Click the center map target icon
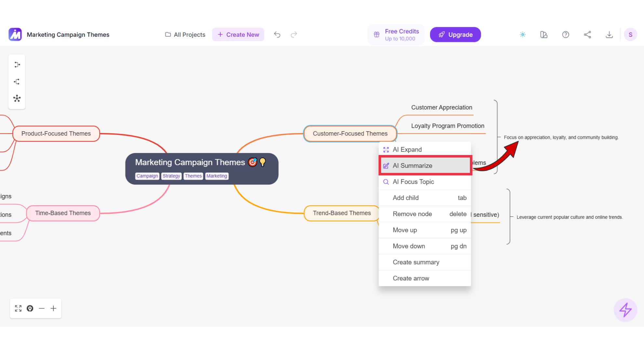644x351 pixels. [30, 308]
